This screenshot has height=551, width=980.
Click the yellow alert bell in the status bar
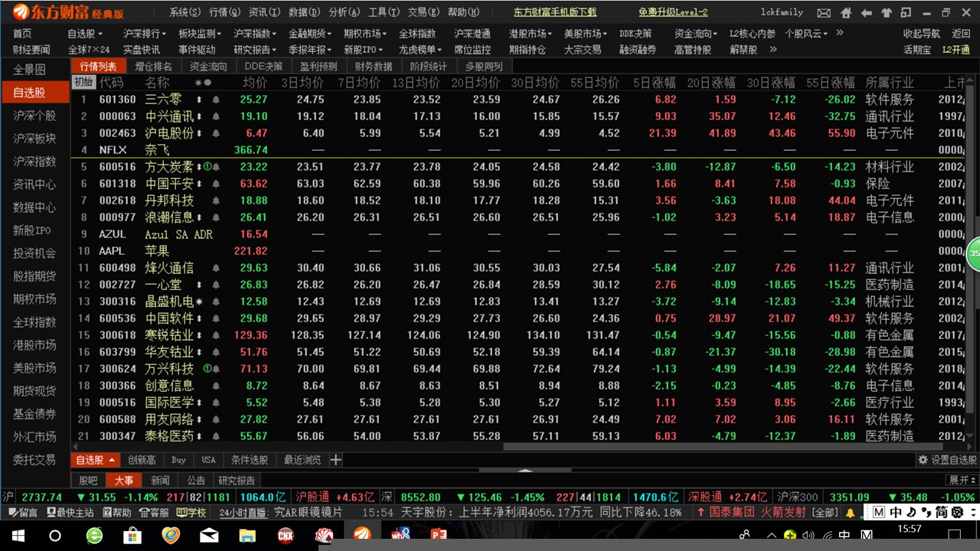850,512
